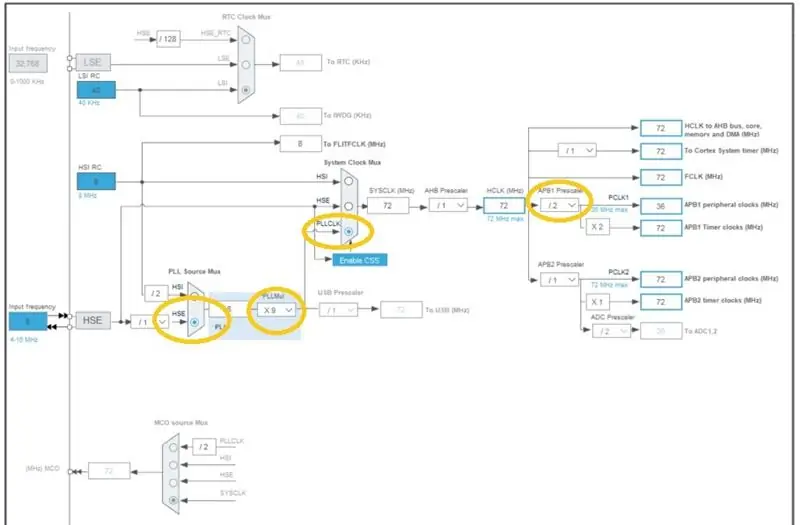
Task: Click the To RTC (KHz) value box
Action: click(x=301, y=63)
